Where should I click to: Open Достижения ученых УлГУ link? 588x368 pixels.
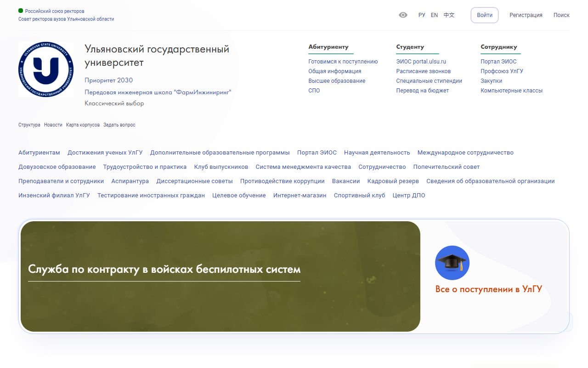pos(105,153)
